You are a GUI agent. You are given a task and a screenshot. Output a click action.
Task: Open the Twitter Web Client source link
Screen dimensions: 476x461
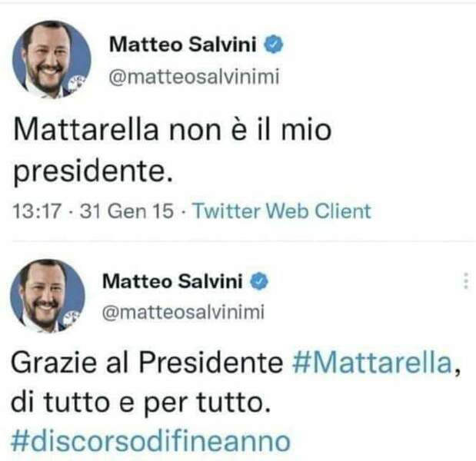[281, 211]
